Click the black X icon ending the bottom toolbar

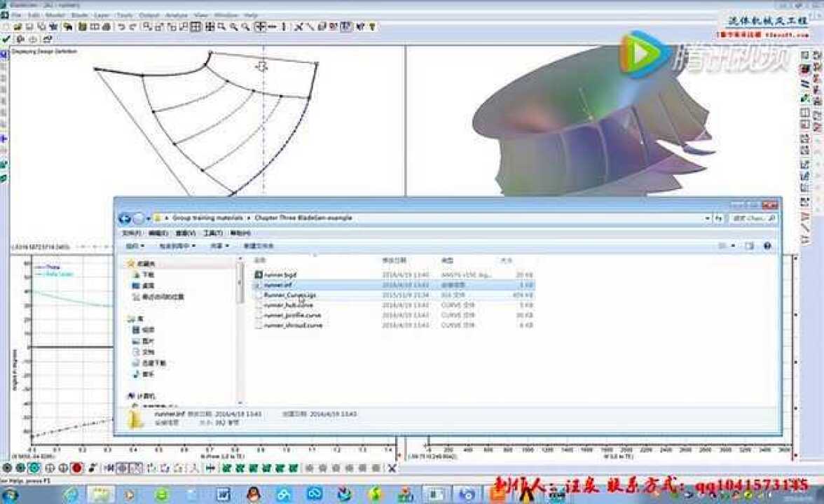(x=392, y=468)
